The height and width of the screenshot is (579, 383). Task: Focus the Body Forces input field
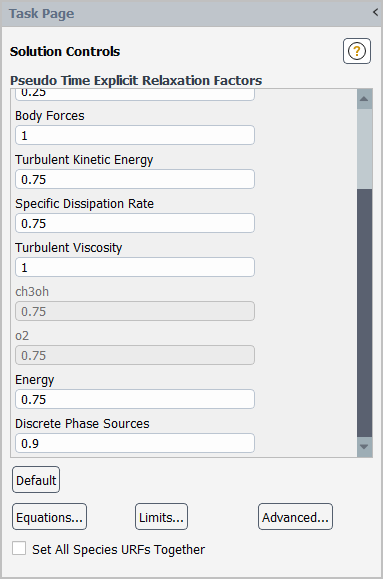135,135
